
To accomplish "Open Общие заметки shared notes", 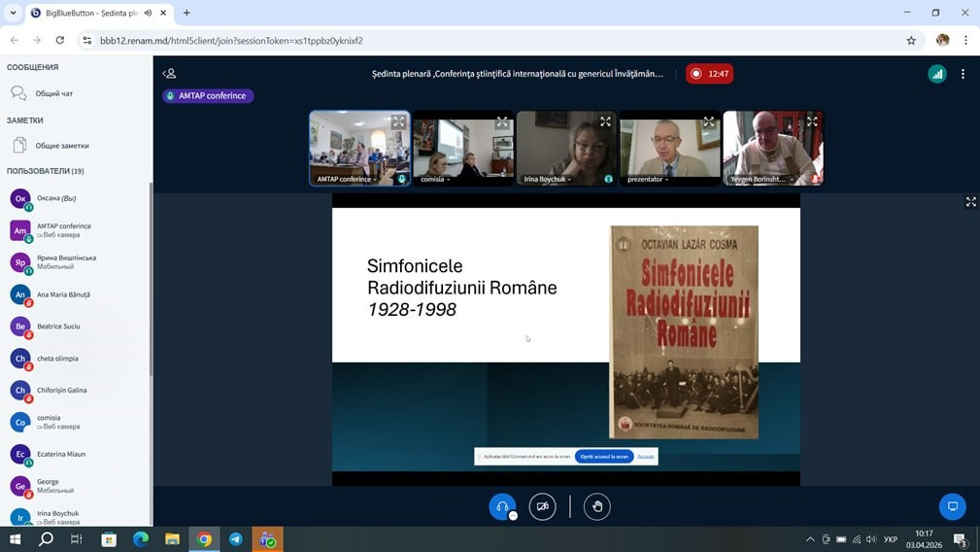I will coord(62,146).
